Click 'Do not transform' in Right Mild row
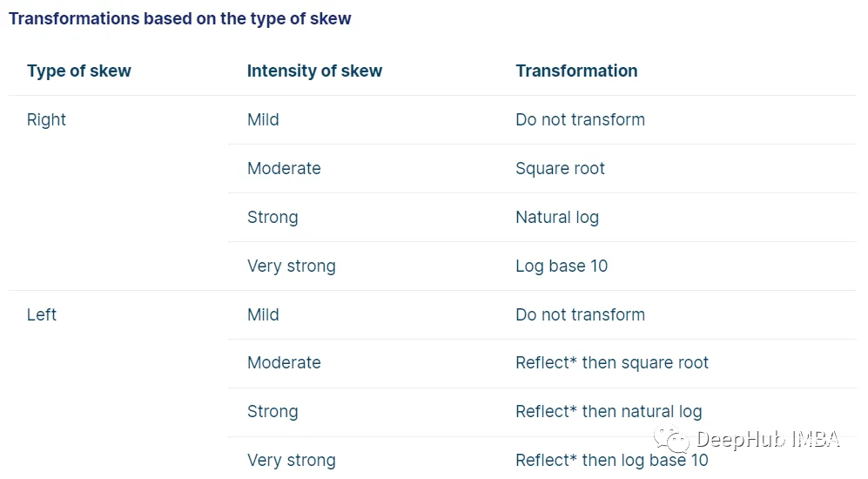This screenshot has width=868, height=479. tap(580, 119)
